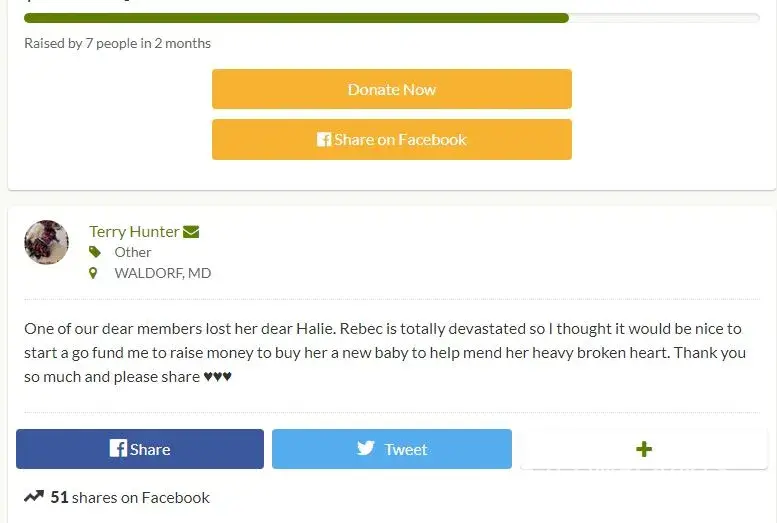Image resolution: width=777 pixels, height=523 pixels.
Task: Click the Facebook logo in the orange button
Action: 324,140
